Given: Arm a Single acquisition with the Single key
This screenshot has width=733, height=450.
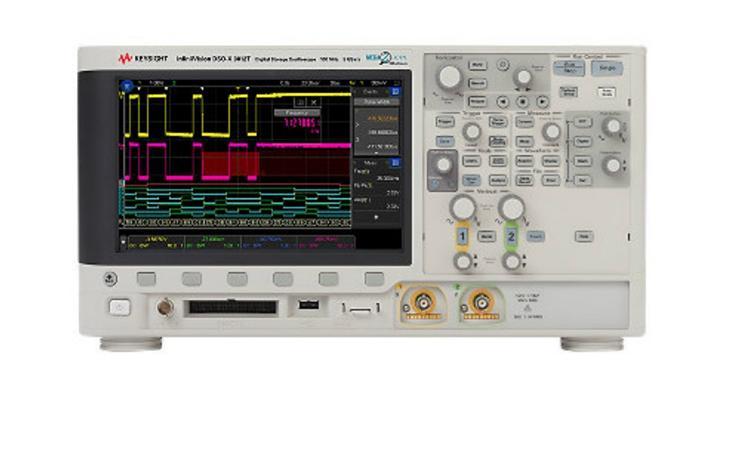Looking at the screenshot, I should pyautogui.click(x=606, y=68).
